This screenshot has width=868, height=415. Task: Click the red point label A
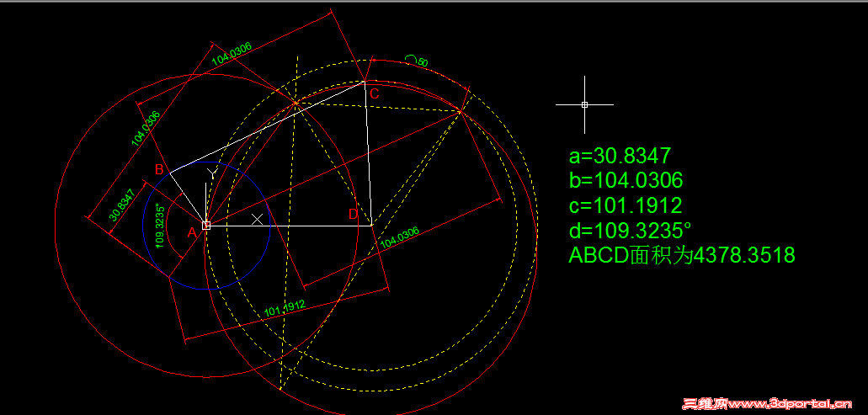pyautogui.click(x=192, y=233)
